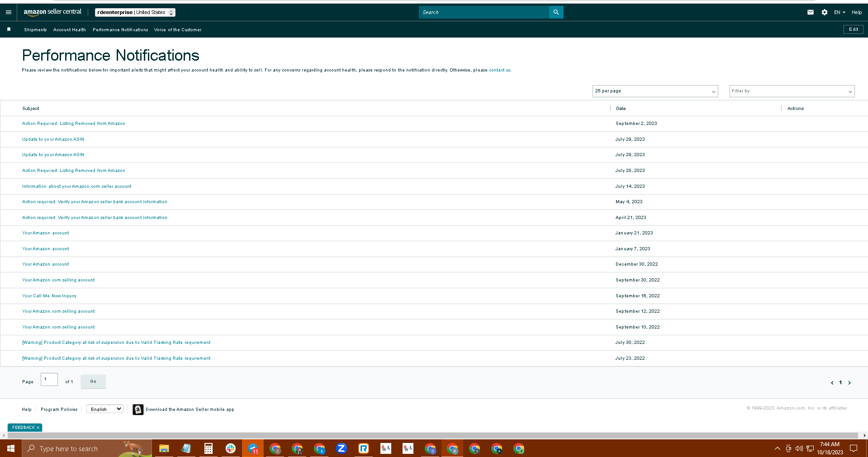Screen dimensions: 868x457
Task: Open Your Amazon account notification from December 30, 2022
Action: click(x=46, y=264)
